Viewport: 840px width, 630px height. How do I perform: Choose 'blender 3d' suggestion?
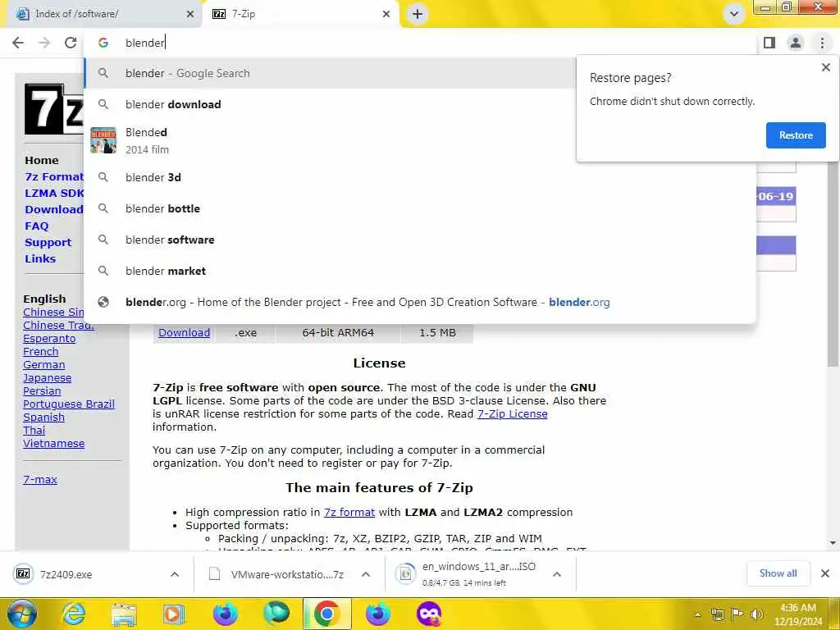tap(420, 177)
